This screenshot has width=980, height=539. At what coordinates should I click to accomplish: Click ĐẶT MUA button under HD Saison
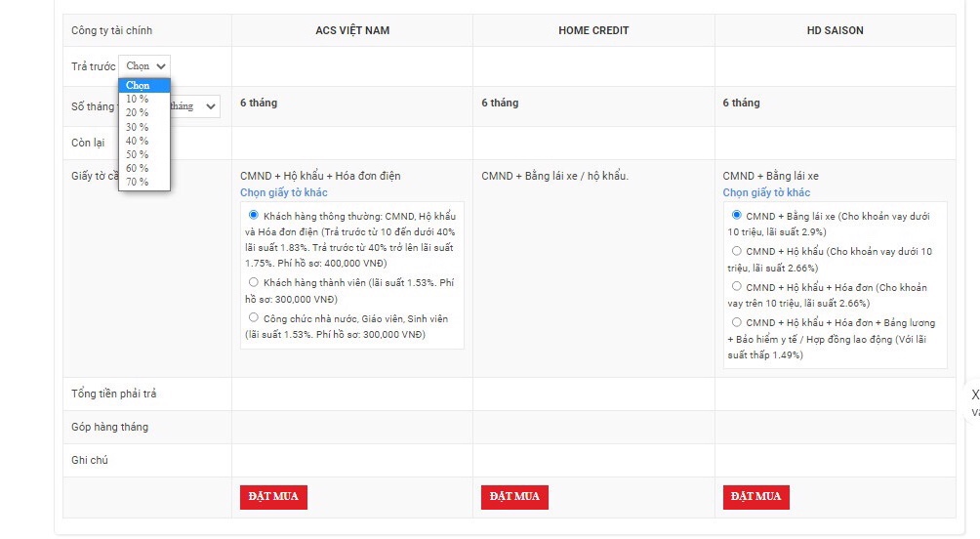(x=756, y=497)
